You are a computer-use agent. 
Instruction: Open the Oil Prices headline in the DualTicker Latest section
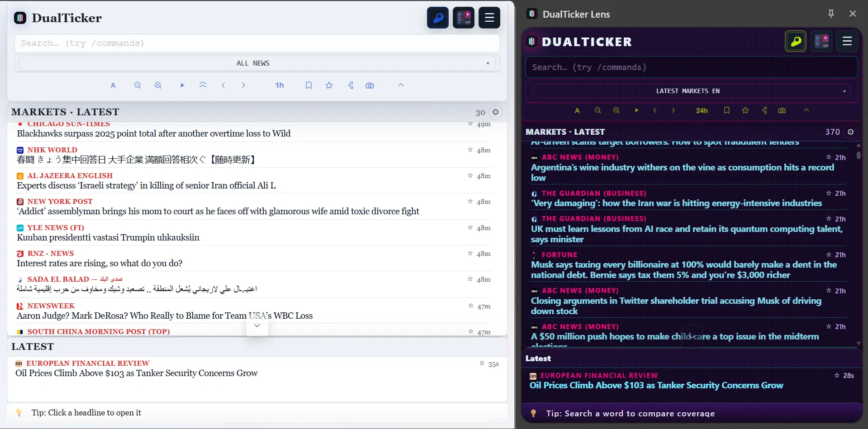pyautogui.click(x=136, y=373)
